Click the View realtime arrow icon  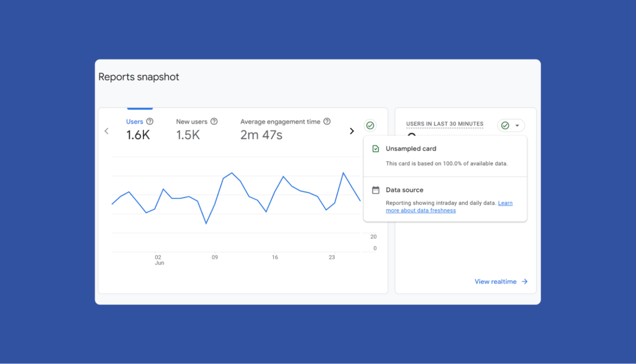pos(524,281)
